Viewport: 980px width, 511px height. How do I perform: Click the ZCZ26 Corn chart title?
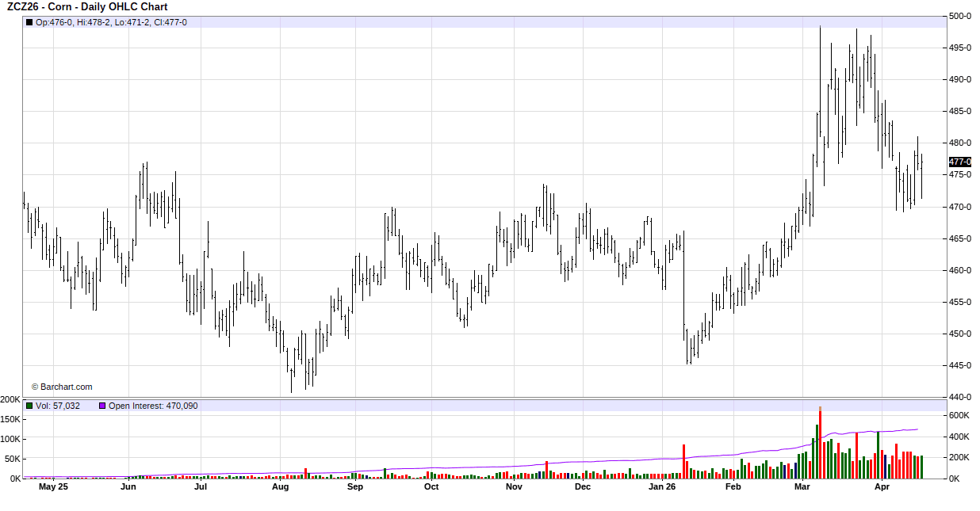pos(87,7)
